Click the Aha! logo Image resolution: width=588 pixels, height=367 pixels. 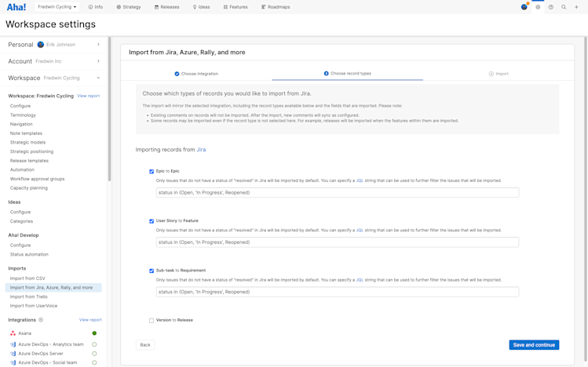coord(16,7)
